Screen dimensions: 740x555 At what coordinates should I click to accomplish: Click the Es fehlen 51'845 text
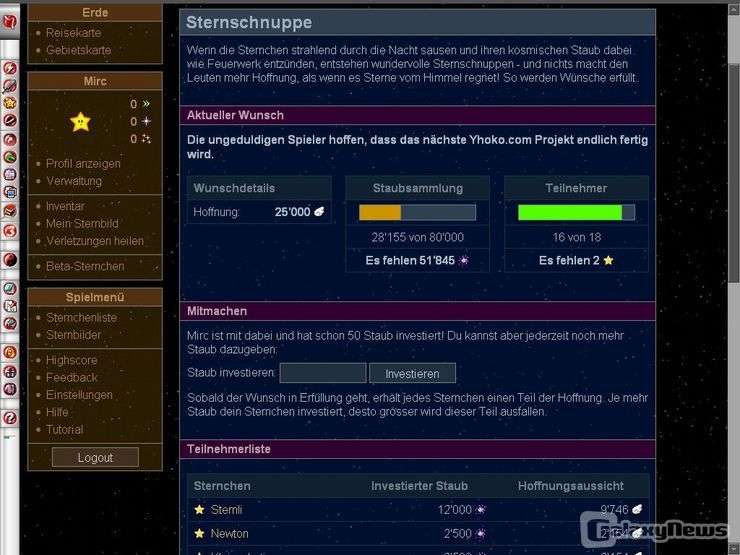[x=410, y=261]
